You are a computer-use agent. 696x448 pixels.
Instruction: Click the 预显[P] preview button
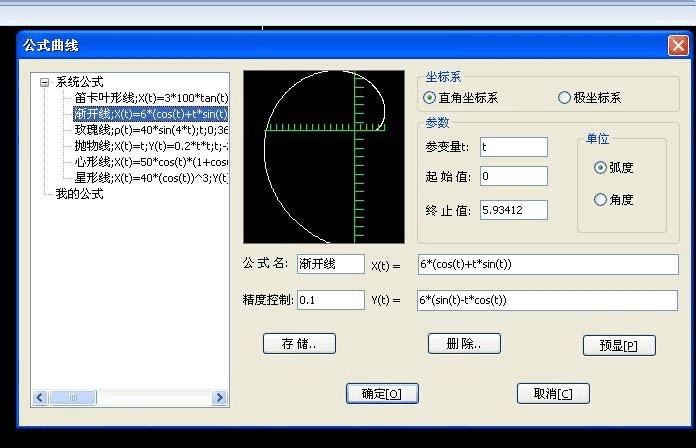619,345
